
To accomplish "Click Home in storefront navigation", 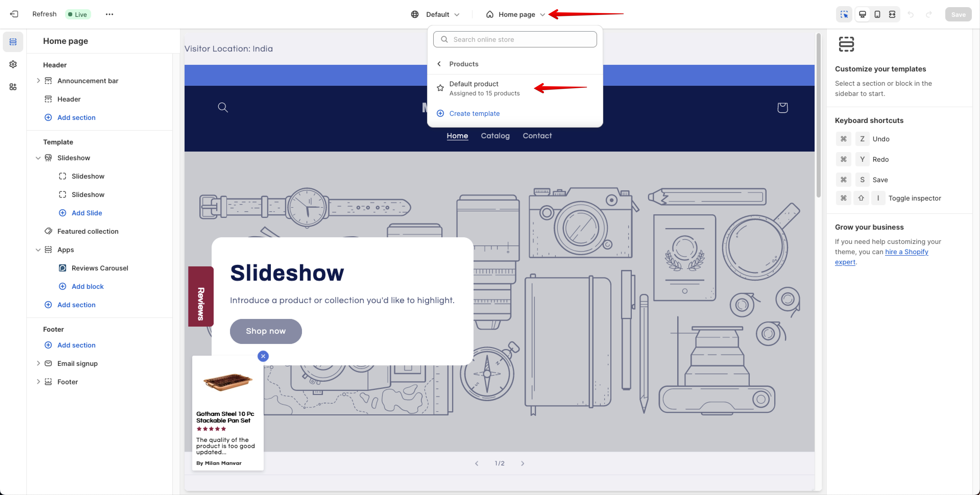I will [x=457, y=136].
